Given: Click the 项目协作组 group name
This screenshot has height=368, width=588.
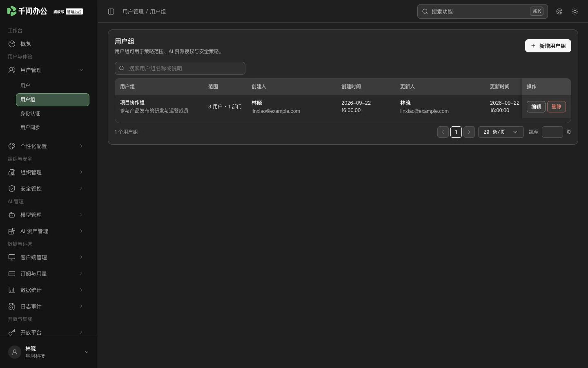Looking at the screenshot, I should [132, 103].
